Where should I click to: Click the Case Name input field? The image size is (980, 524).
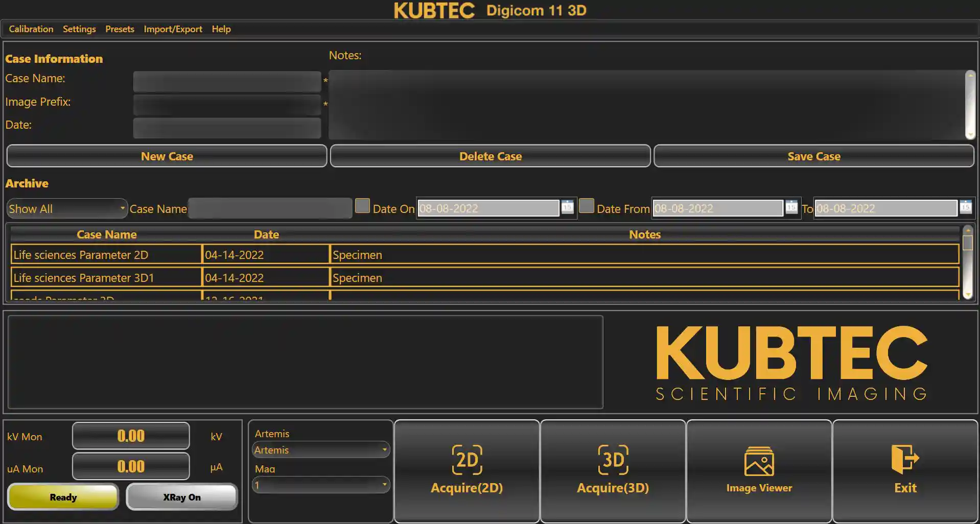click(x=227, y=81)
